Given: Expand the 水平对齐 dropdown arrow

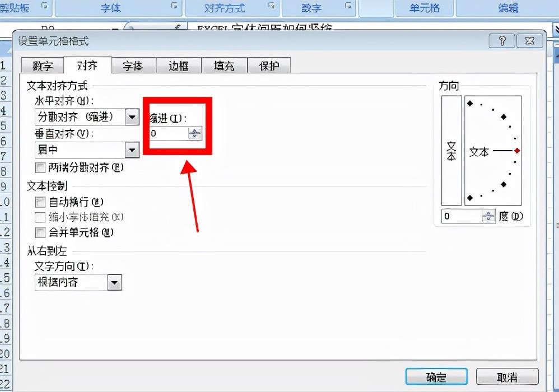Looking at the screenshot, I should tap(132, 117).
